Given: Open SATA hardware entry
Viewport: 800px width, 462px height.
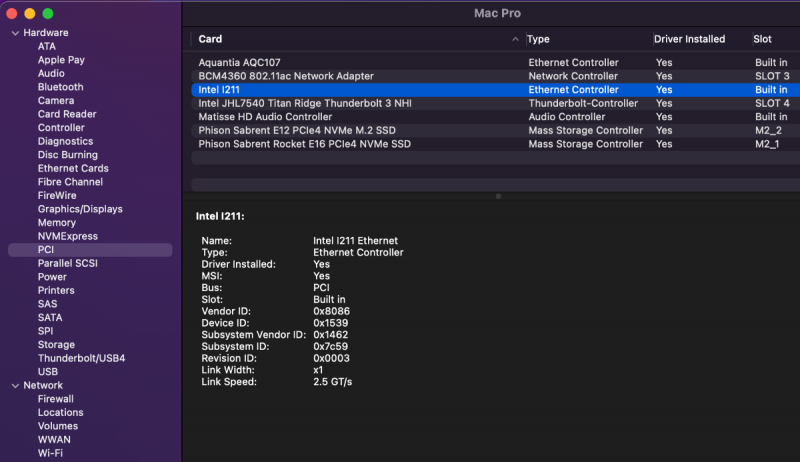Looking at the screenshot, I should point(50,317).
